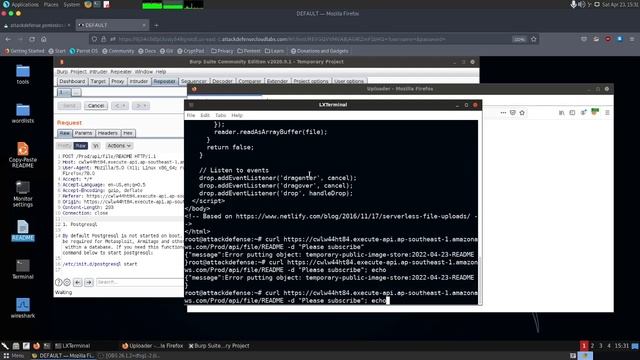Click the Burp Repeater search settings gear icon
This screenshot has width=640, height=360.
click(67, 282)
